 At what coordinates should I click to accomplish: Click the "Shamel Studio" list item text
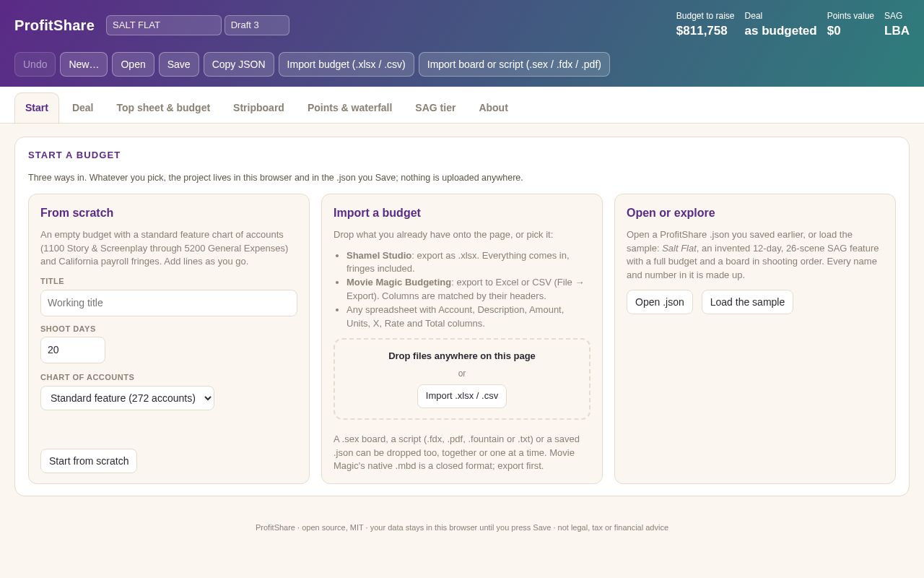(x=379, y=255)
